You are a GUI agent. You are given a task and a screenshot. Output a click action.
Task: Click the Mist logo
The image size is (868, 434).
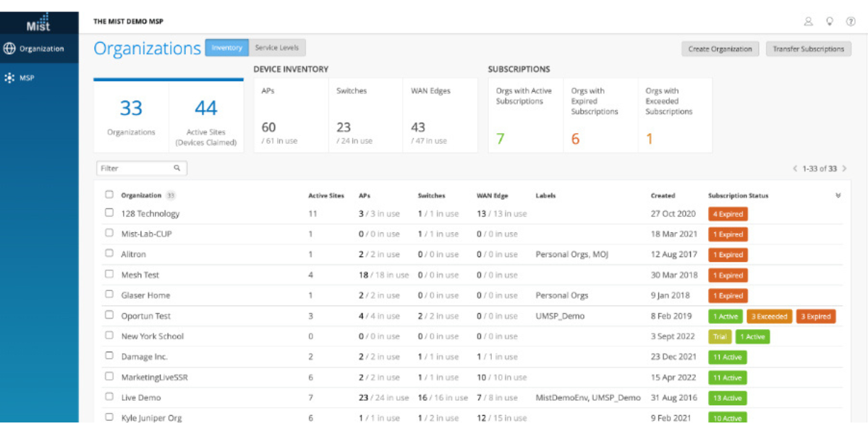[x=38, y=22]
